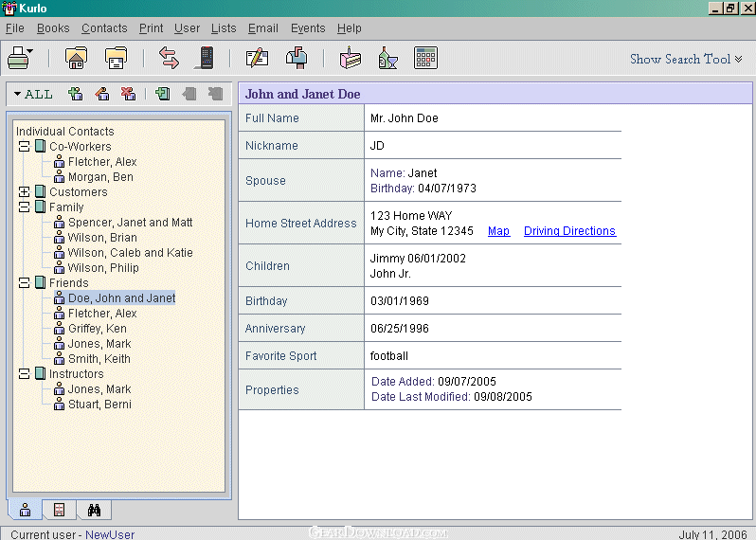The height and width of the screenshot is (540, 756).
Task: Open the Email menu
Action: click(263, 28)
